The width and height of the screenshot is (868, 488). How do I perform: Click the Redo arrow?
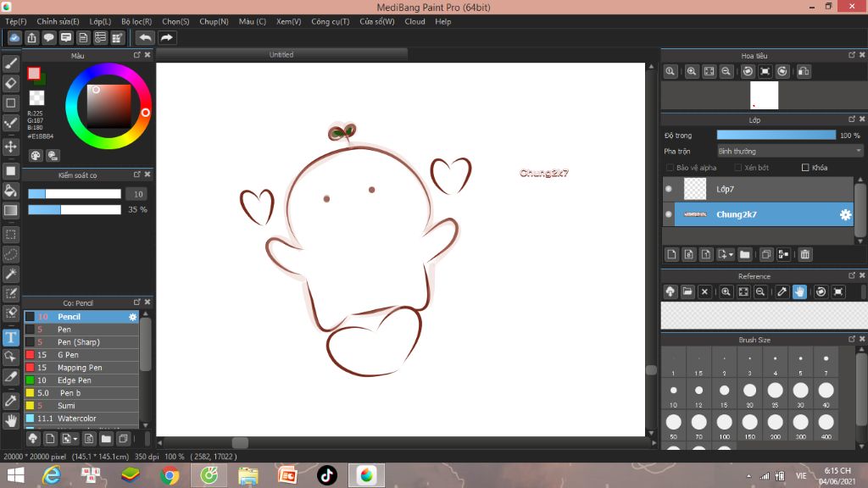pos(166,37)
